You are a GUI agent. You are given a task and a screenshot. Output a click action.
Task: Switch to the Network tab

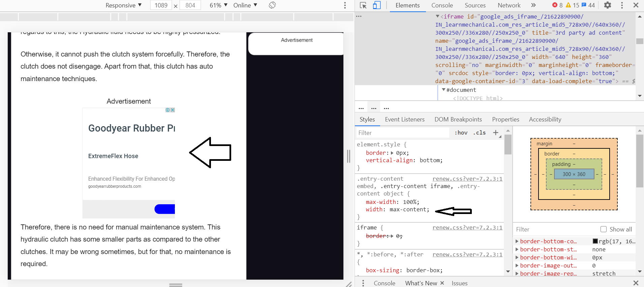509,5
